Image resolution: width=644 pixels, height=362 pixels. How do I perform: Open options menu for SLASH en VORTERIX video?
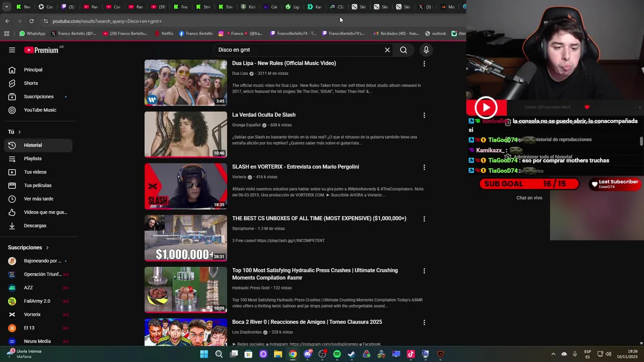[x=424, y=167]
